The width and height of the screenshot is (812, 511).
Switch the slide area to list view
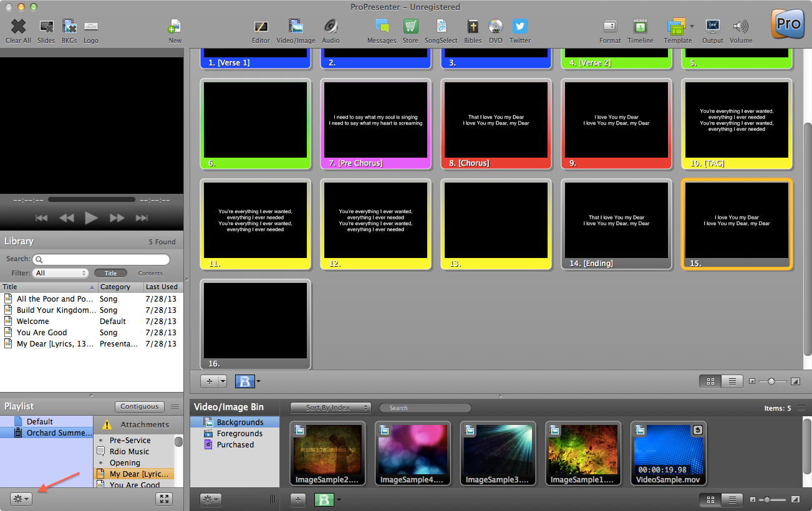click(732, 381)
